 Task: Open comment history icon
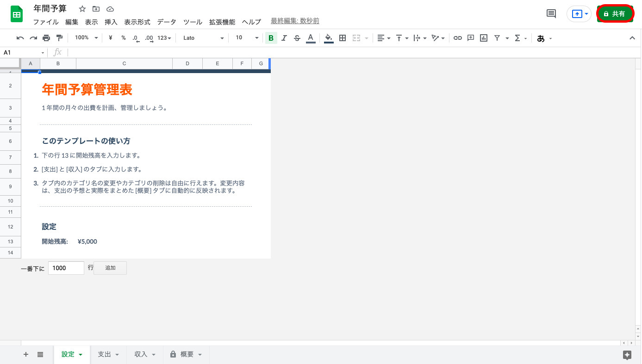click(551, 14)
